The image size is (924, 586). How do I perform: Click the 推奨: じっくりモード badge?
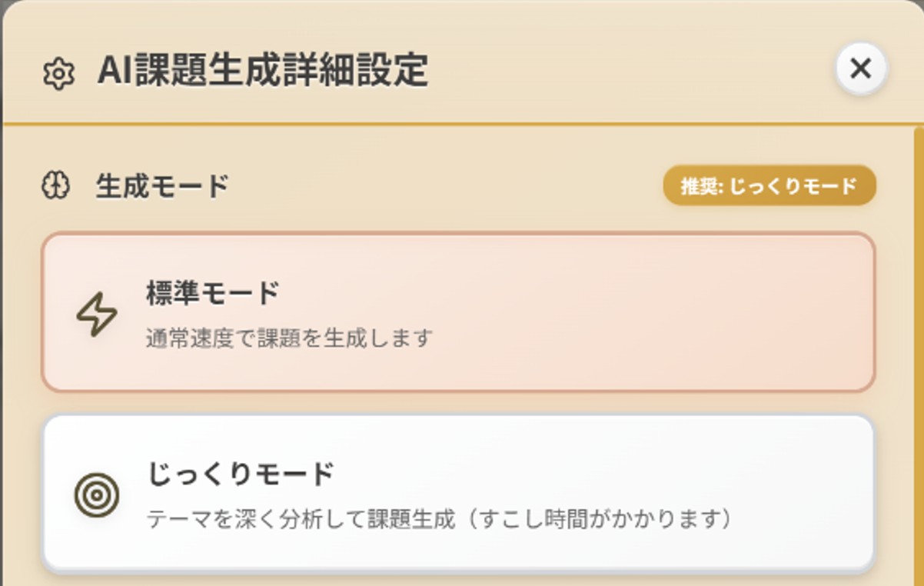click(769, 186)
